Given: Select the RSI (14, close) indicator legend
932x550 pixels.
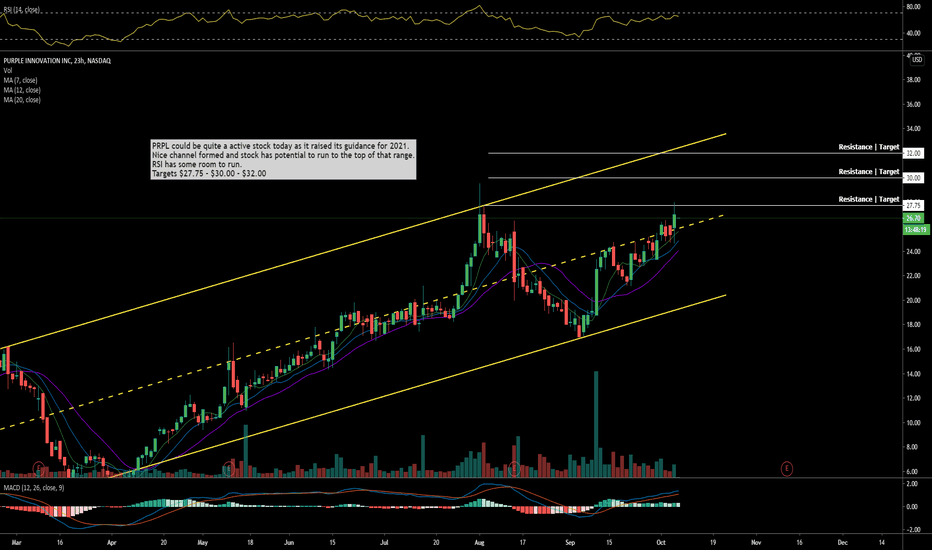Looking at the screenshot, I should (21, 10).
